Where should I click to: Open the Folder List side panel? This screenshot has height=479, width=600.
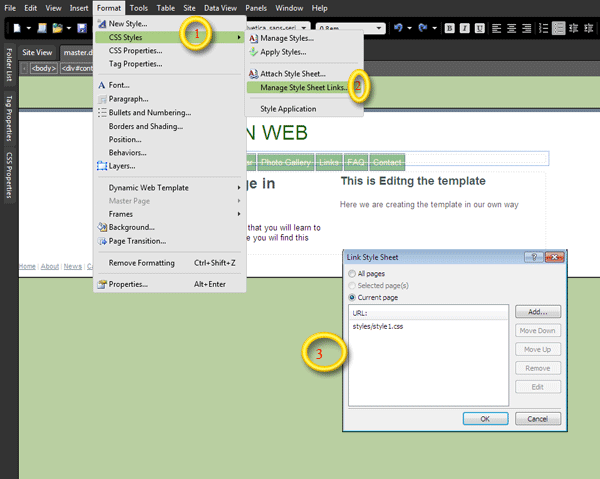(x=9, y=65)
